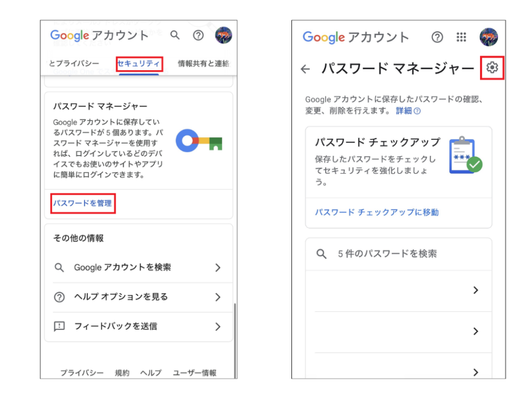
Task: Click the profile avatar on Password Manager screen
Action: pyautogui.click(x=490, y=37)
